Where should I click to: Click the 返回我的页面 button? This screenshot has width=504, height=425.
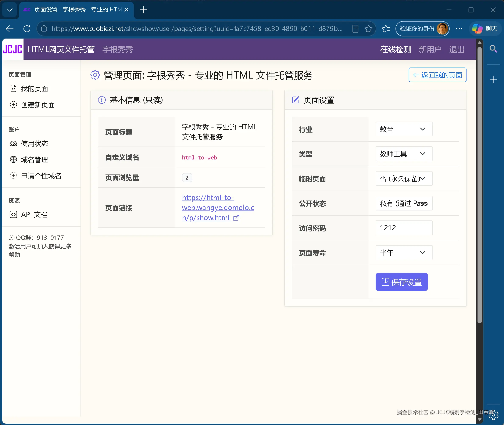click(437, 75)
